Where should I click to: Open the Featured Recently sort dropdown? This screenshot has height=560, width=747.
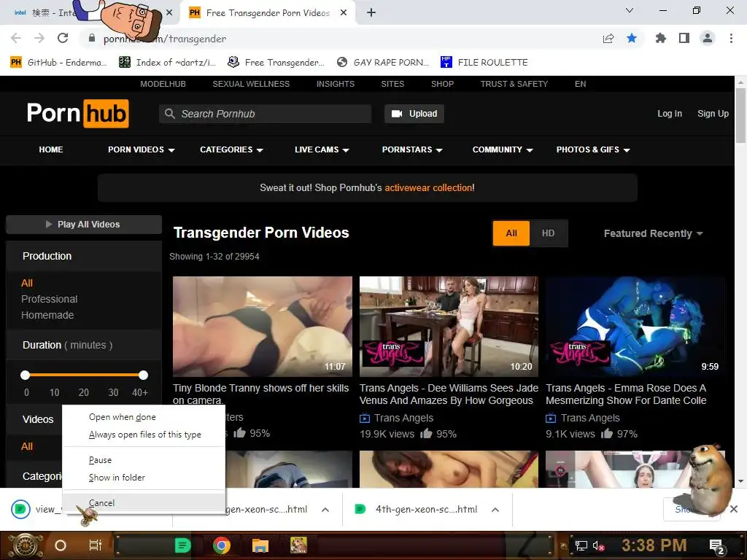point(653,233)
